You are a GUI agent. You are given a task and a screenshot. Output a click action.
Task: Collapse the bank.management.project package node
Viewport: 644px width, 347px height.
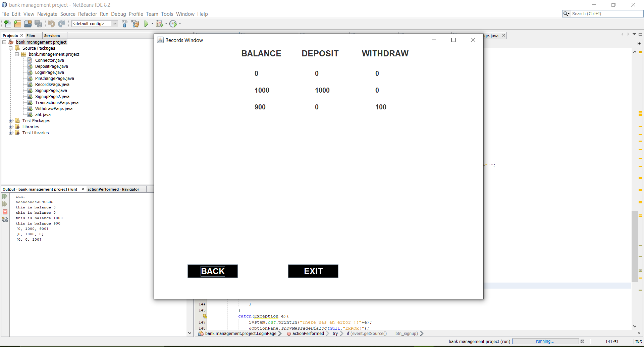click(17, 54)
